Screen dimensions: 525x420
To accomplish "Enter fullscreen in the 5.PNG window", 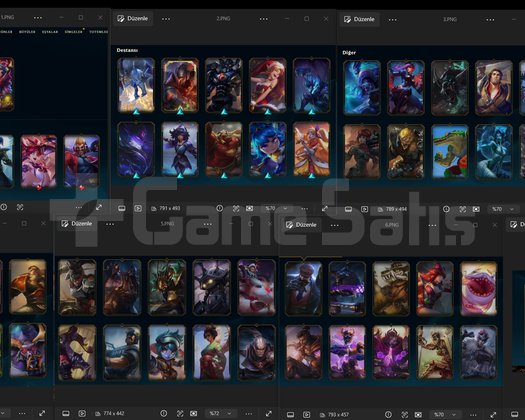I will click(269, 414).
